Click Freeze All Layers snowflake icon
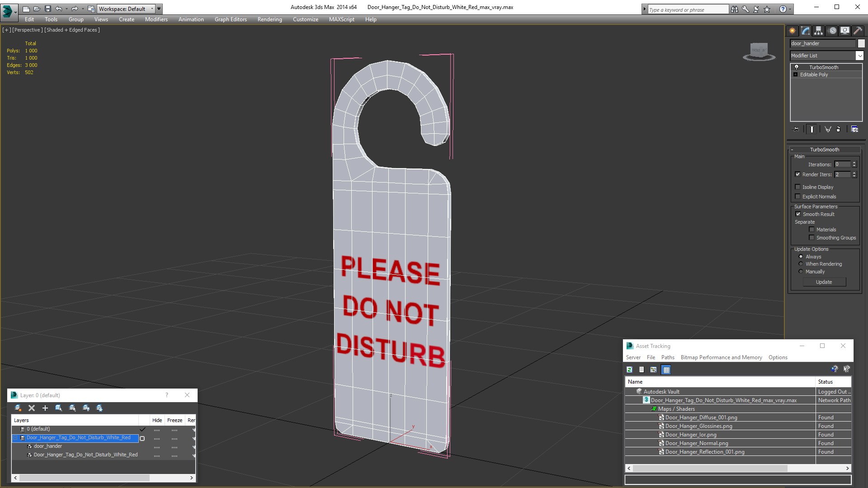This screenshot has height=488, width=868. (99, 408)
